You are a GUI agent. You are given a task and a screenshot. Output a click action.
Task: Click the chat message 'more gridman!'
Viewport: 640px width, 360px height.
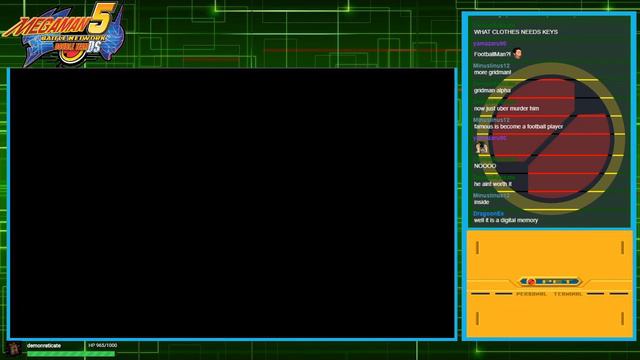[x=492, y=72]
